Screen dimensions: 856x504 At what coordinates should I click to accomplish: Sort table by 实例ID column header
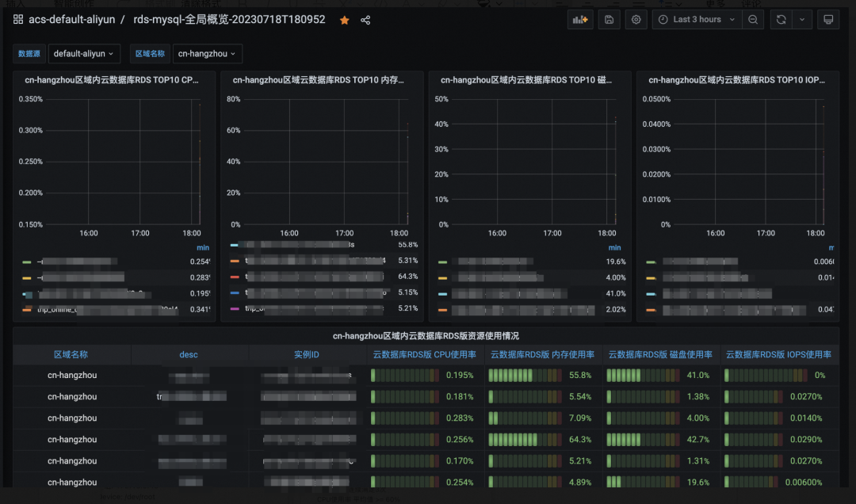point(307,354)
